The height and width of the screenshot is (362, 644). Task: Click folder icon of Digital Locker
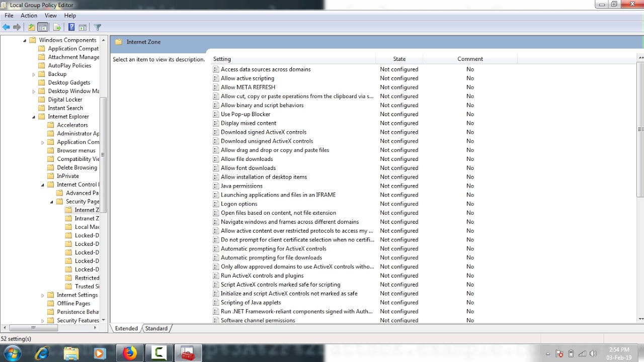point(42,100)
